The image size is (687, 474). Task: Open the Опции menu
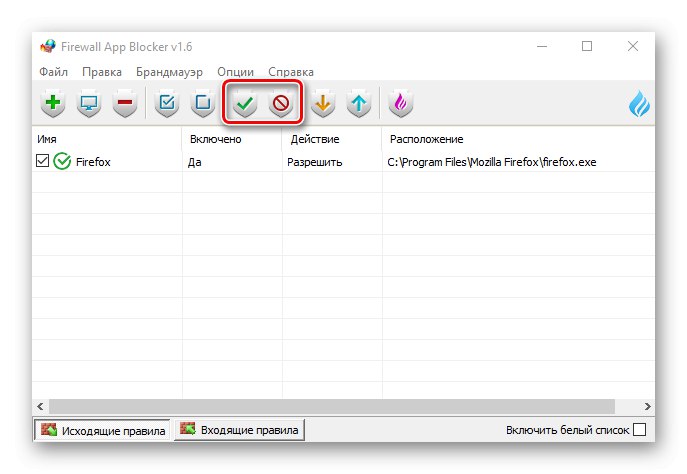tap(235, 71)
